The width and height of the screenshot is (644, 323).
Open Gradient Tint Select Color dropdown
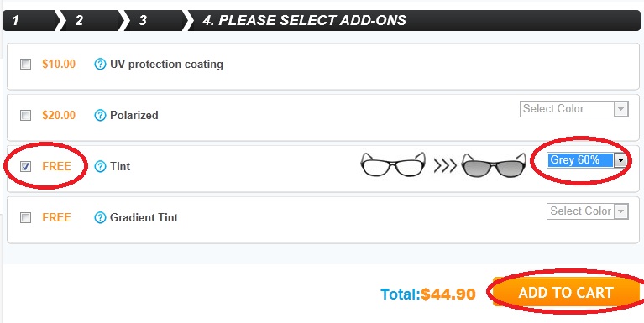click(x=587, y=211)
